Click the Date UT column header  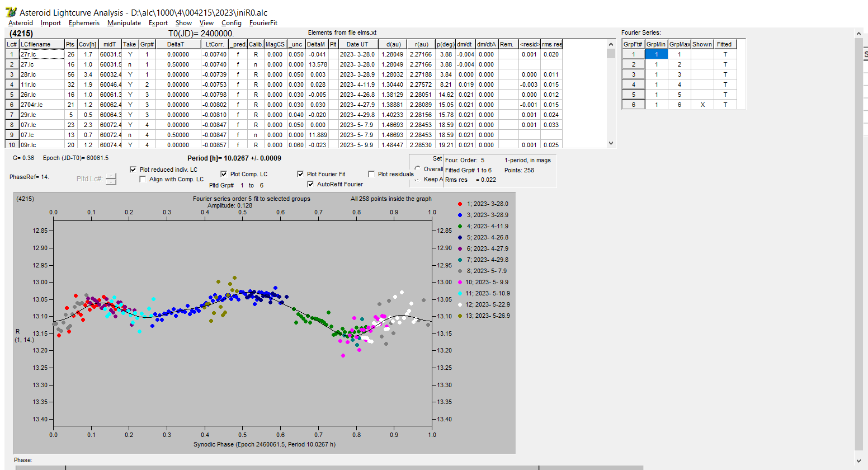click(358, 44)
